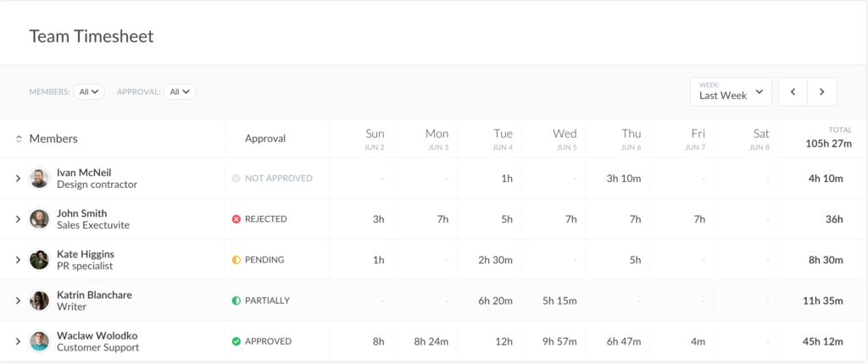Open the Members filter dropdown
Viewport: 868px width, 364px height.
88,91
